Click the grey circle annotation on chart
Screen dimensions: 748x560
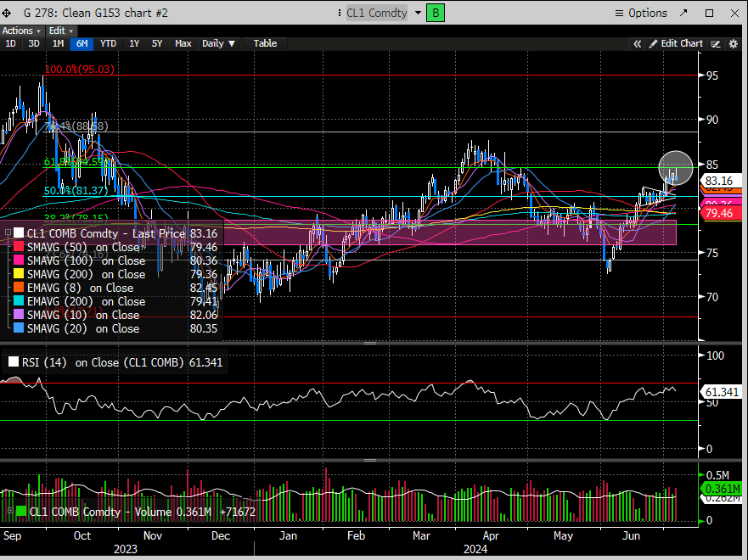coord(676,168)
